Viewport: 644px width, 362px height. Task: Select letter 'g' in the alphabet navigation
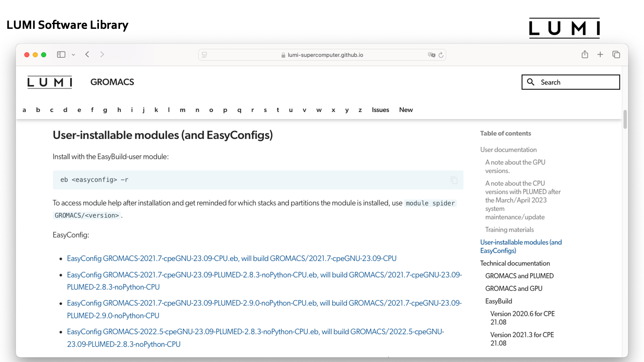[105, 110]
